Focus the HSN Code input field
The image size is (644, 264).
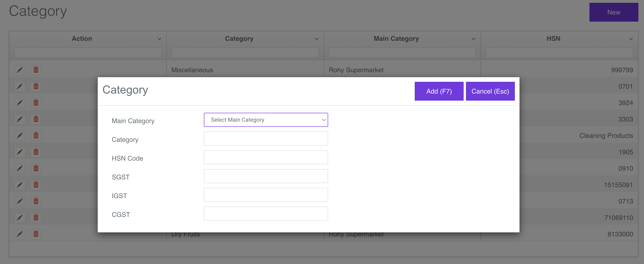[266, 157]
